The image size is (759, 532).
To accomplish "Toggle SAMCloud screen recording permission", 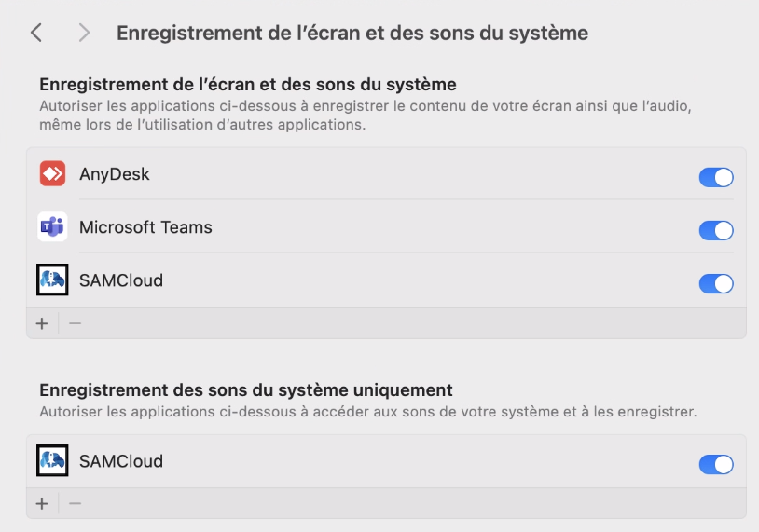I will [x=716, y=283].
